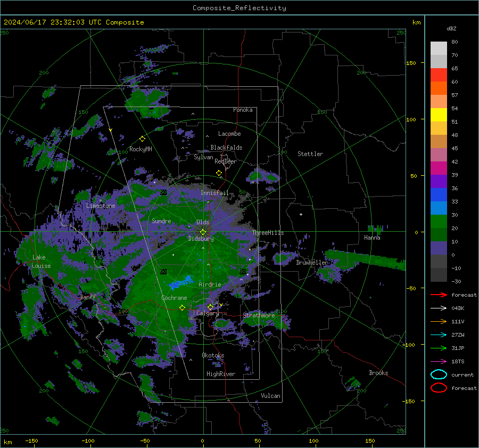Click the Innisfail label

tap(214, 193)
